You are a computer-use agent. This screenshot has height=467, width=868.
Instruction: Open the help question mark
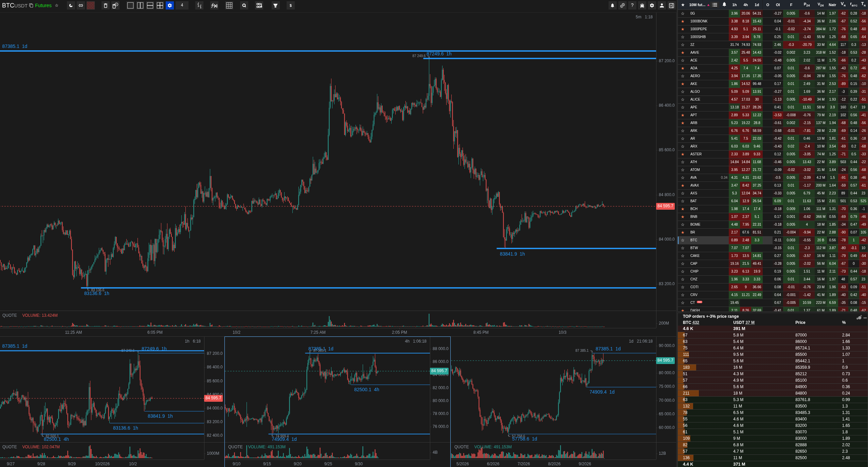(632, 5)
